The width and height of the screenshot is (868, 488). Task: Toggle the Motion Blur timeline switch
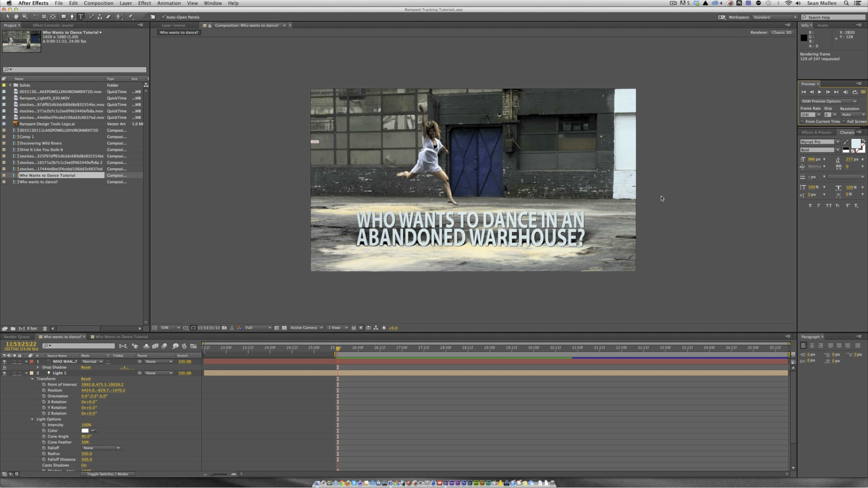click(x=164, y=346)
